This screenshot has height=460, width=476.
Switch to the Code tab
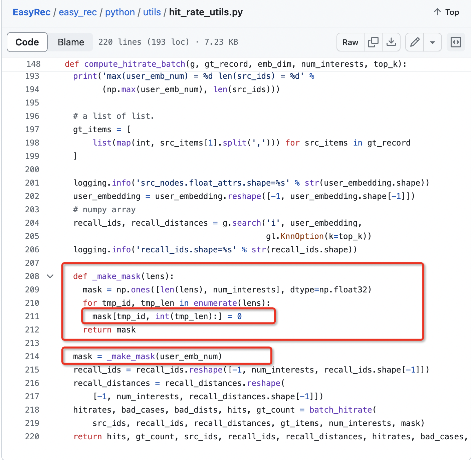(27, 42)
